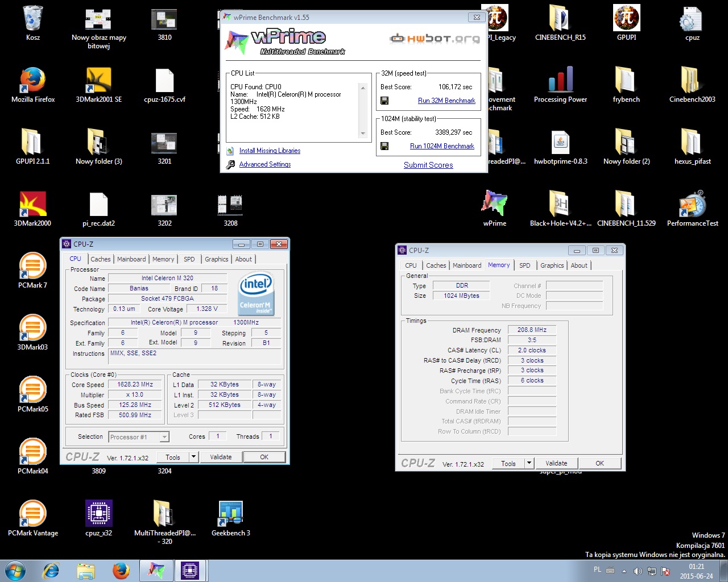The width and height of the screenshot is (728, 582).
Task: Select the cpuz desktop icon
Action: coord(692,23)
